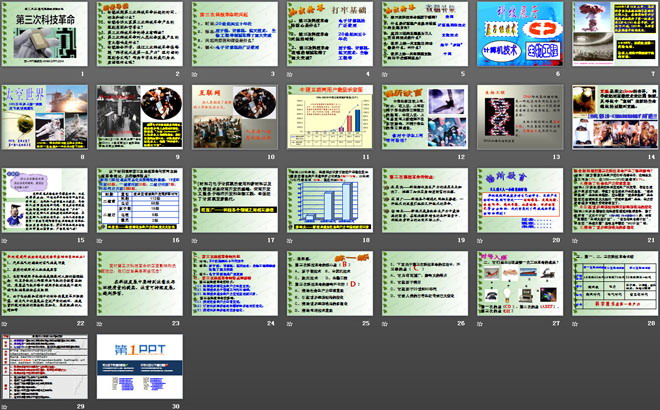Select slide 14 cloned sheep thumbnail
This screenshot has height=410, width=660.
(615, 117)
